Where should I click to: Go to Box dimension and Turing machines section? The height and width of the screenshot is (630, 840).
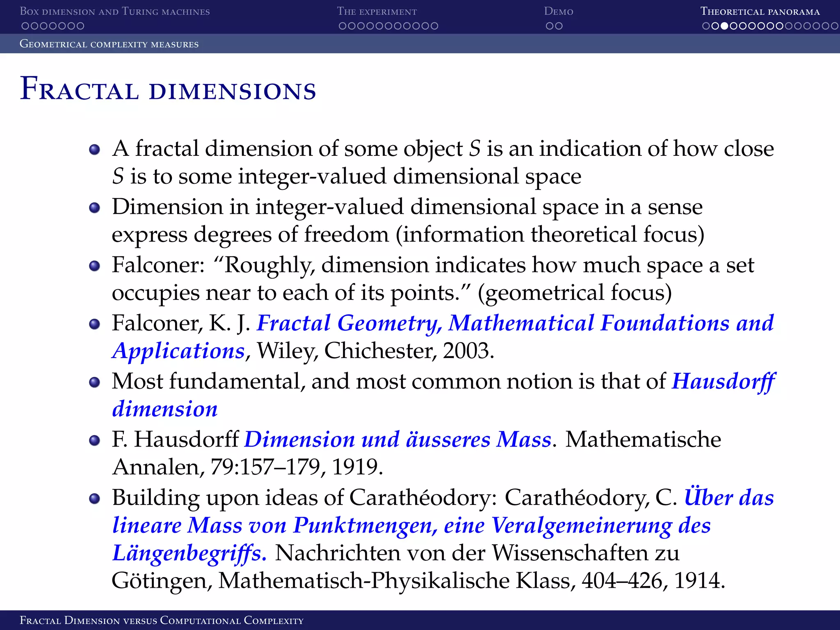114,11
